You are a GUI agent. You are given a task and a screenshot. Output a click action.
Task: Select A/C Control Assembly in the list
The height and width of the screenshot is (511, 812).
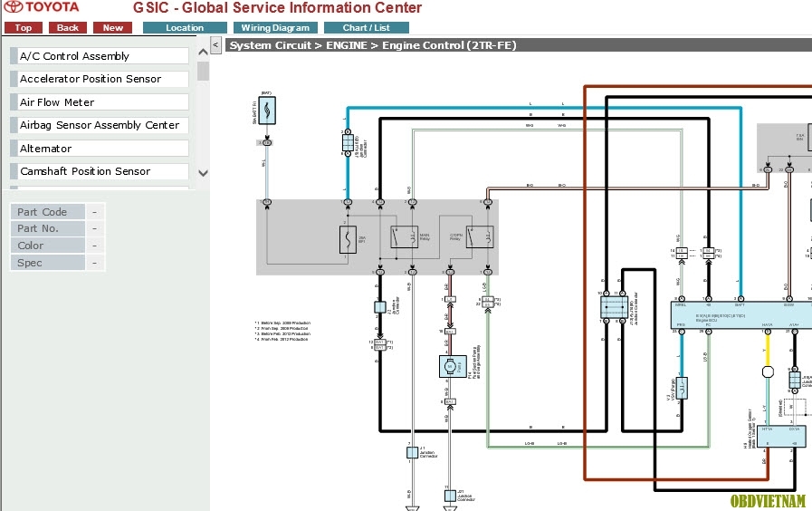click(100, 56)
